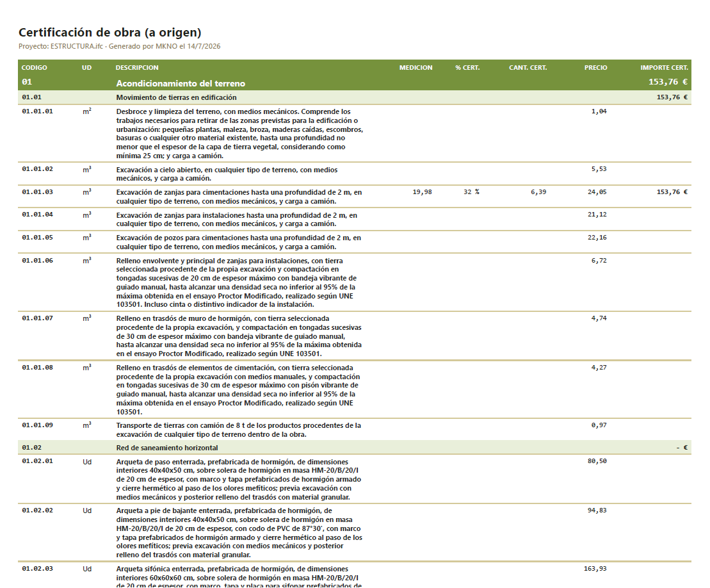The height and width of the screenshot is (588, 710).
Task: Select 'Excavación de zanjas para instalaciones' description
Action: [x=237, y=219]
